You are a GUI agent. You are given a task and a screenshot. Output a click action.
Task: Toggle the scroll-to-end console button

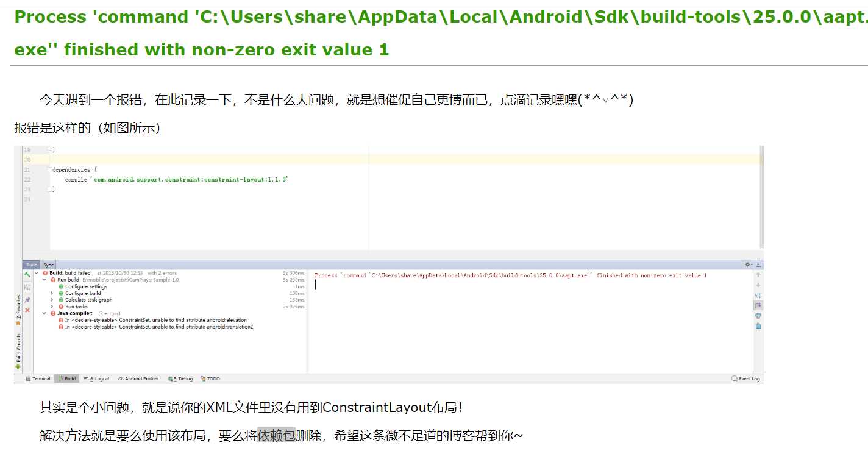(x=758, y=305)
